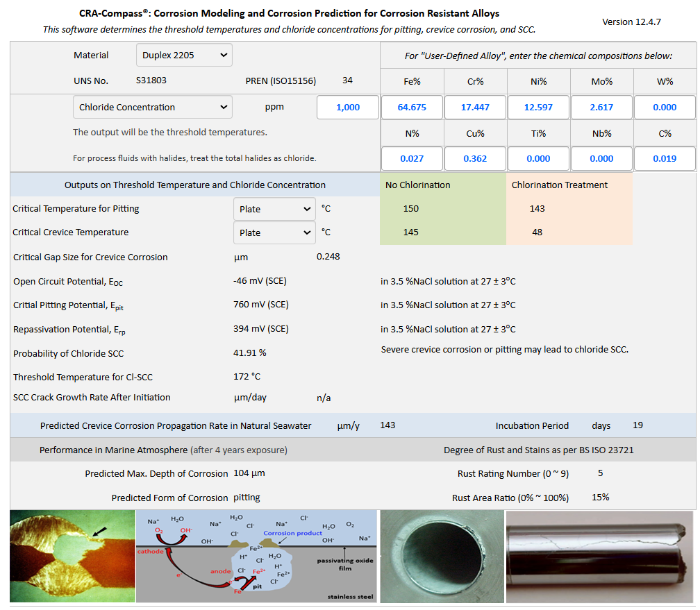The height and width of the screenshot is (610, 700).
Task: Click the C% composition field
Action: pos(665,158)
